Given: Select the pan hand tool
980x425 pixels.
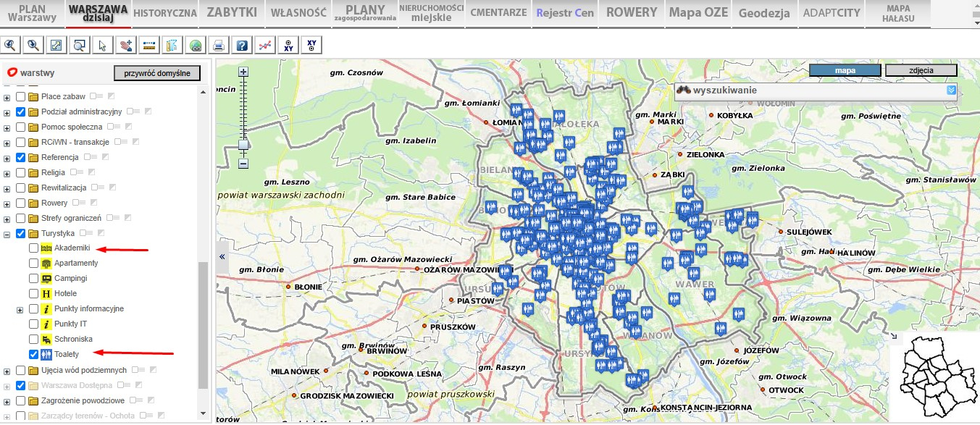Looking at the screenshot, I should pos(125,45).
